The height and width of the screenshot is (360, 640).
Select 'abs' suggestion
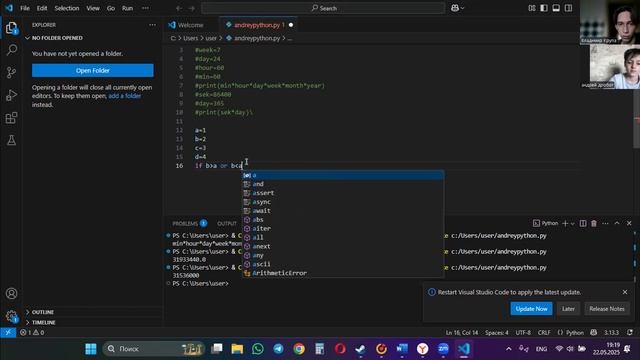point(343,220)
